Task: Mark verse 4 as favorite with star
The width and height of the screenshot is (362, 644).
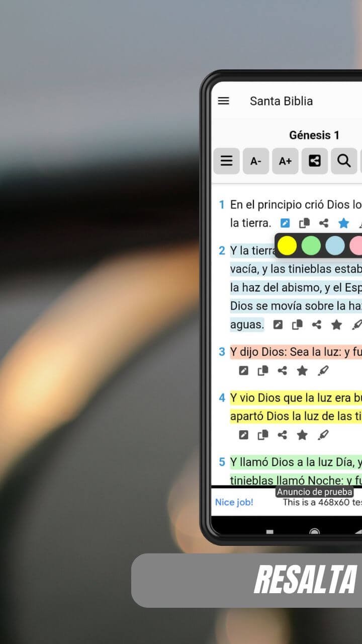Action: (302, 435)
